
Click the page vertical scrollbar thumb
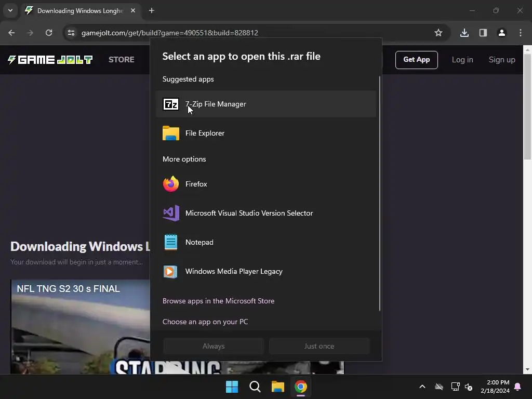tap(527, 107)
